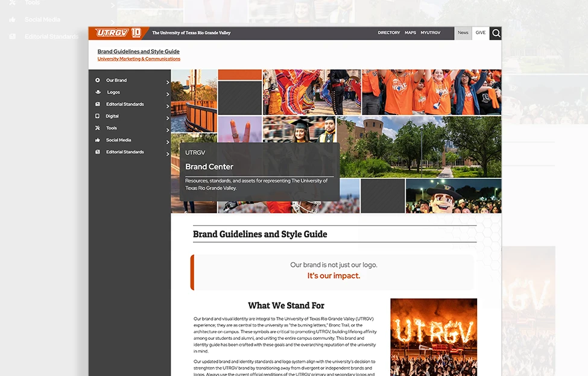Viewport: 588px width, 376px height.
Task: Open first Editorial Standards menu item
Action: pos(125,104)
